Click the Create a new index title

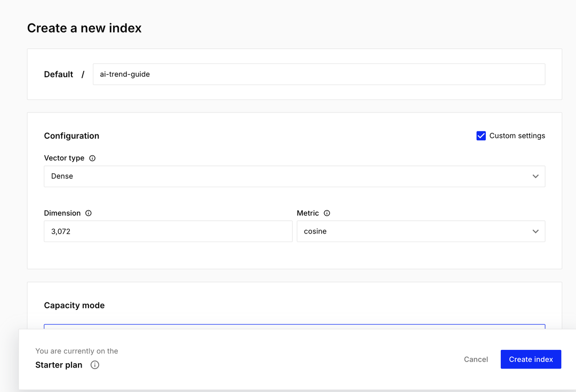tap(84, 28)
